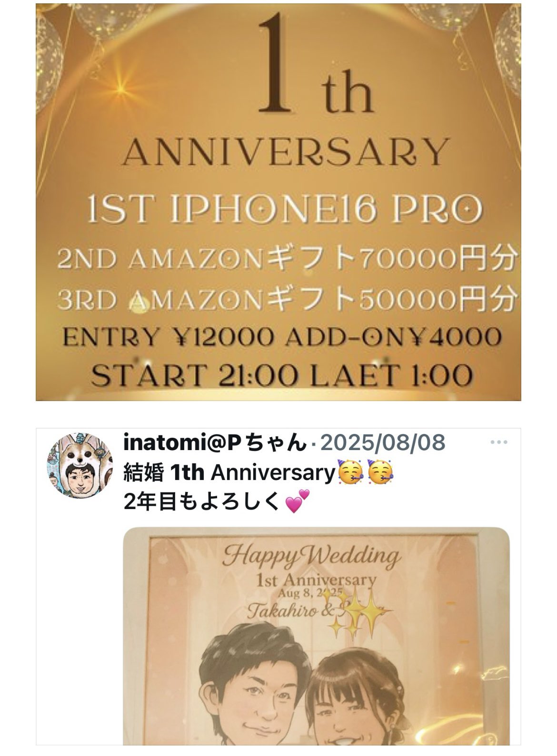This screenshot has height=756, width=557.
Task: Open the Happy Wedding illustration image
Action: click(316, 642)
